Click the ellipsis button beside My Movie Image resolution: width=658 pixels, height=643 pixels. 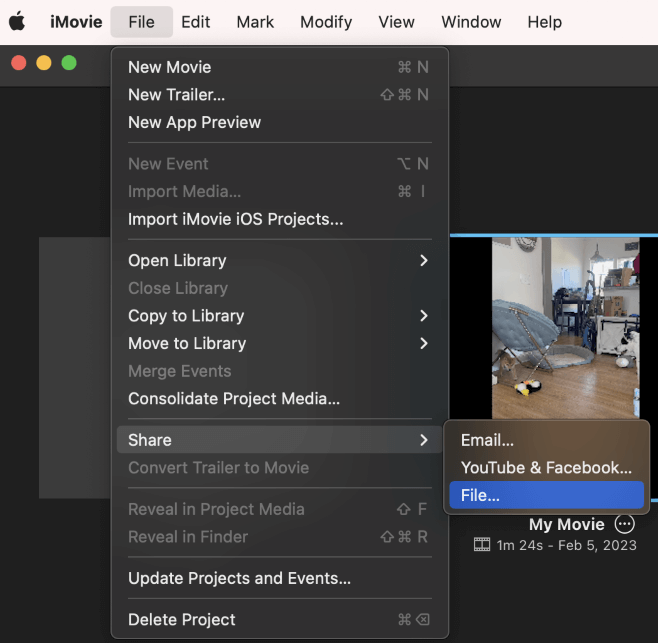pyautogui.click(x=625, y=524)
